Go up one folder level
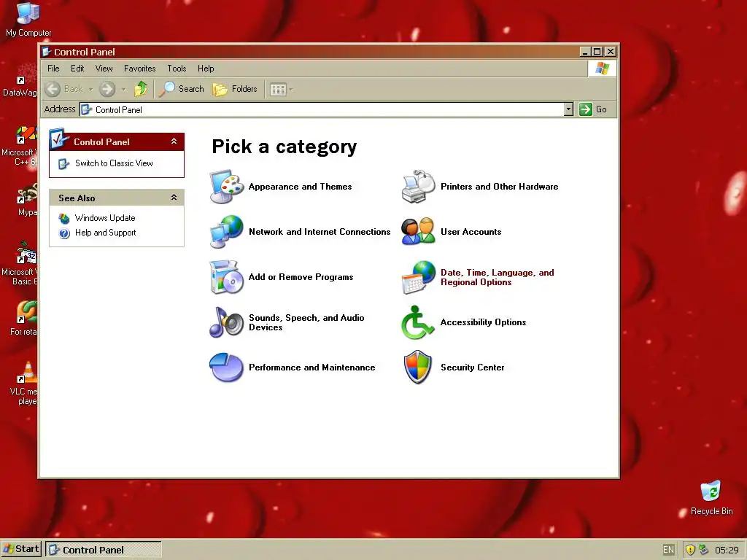747x560 pixels. [x=141, y=89]
